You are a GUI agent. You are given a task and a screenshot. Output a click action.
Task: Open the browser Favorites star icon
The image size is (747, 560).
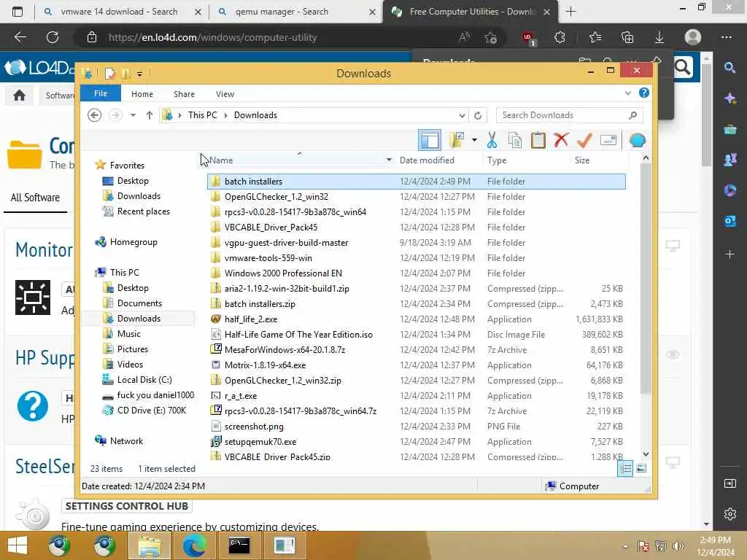[x=595, y=37]
